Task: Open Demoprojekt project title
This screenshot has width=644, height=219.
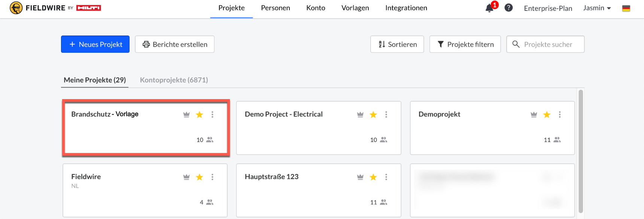Action: (x=439, y=114)
